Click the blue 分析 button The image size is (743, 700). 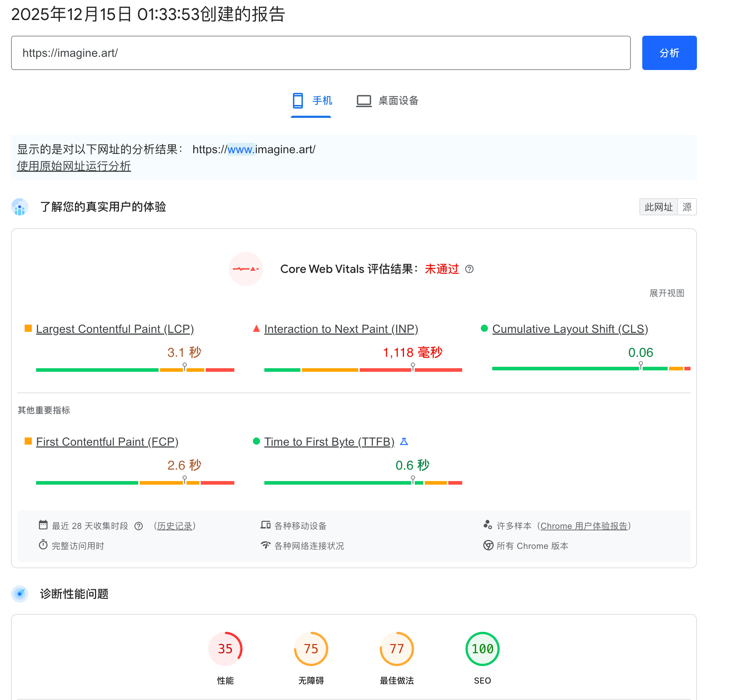(x=669, y=53)
